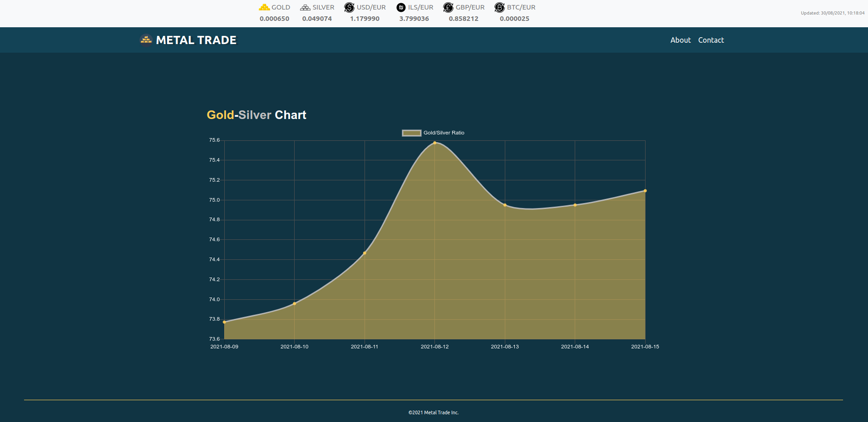This screenshot has height=422, width=868.
Task: Click the Gold/Silver Ratio color swatch
Action: 411,132
